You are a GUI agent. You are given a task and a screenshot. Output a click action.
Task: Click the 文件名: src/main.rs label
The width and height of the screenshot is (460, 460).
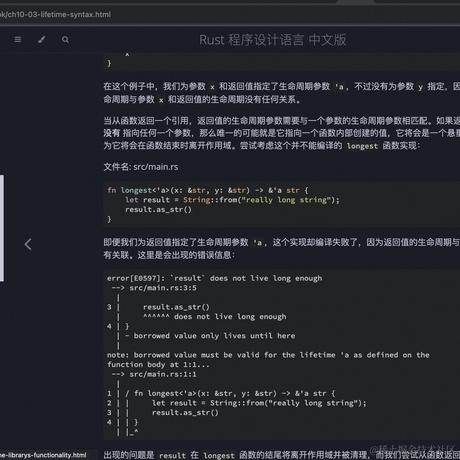pyautogui.click(x=141, y=167)
